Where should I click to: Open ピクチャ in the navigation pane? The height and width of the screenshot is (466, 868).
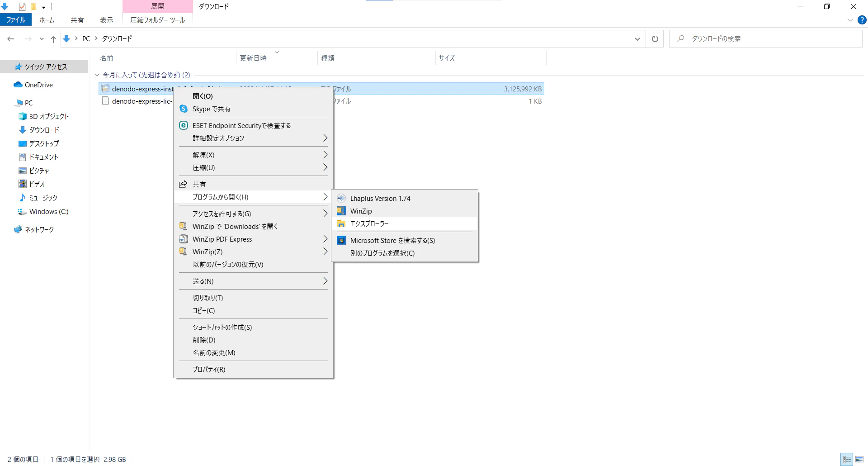(x=39, y=171)
